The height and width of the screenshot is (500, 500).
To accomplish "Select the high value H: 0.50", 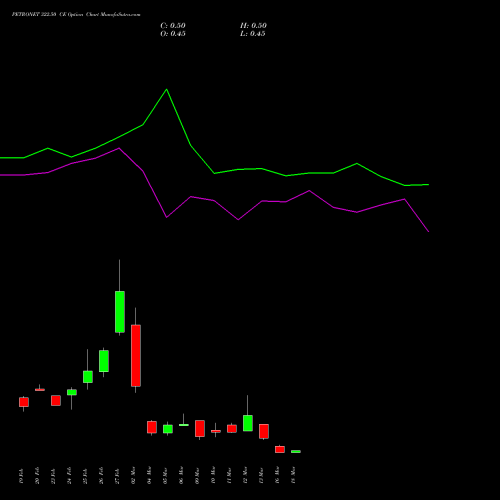I will tap(253, 26).
